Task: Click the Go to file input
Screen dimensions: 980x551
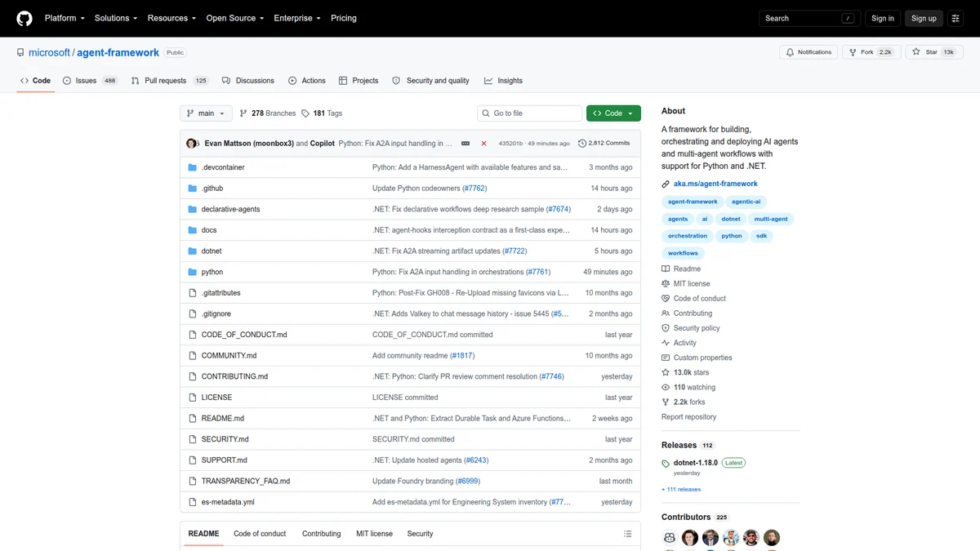Action: (530, 113)
